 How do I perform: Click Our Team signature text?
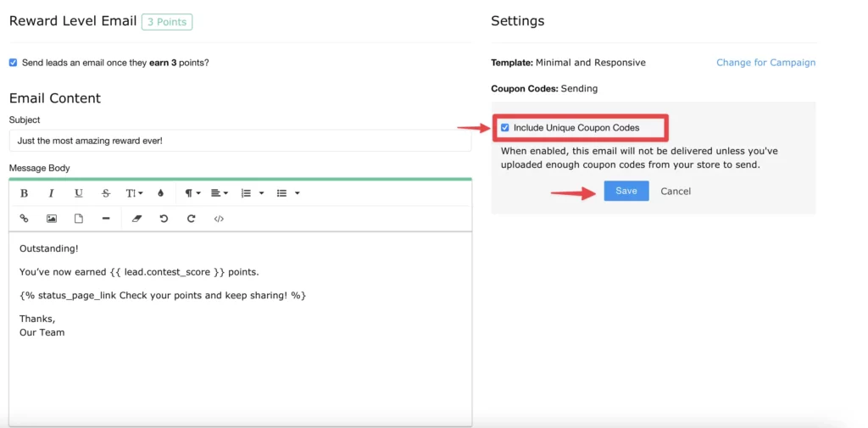[x=42, y=333]
